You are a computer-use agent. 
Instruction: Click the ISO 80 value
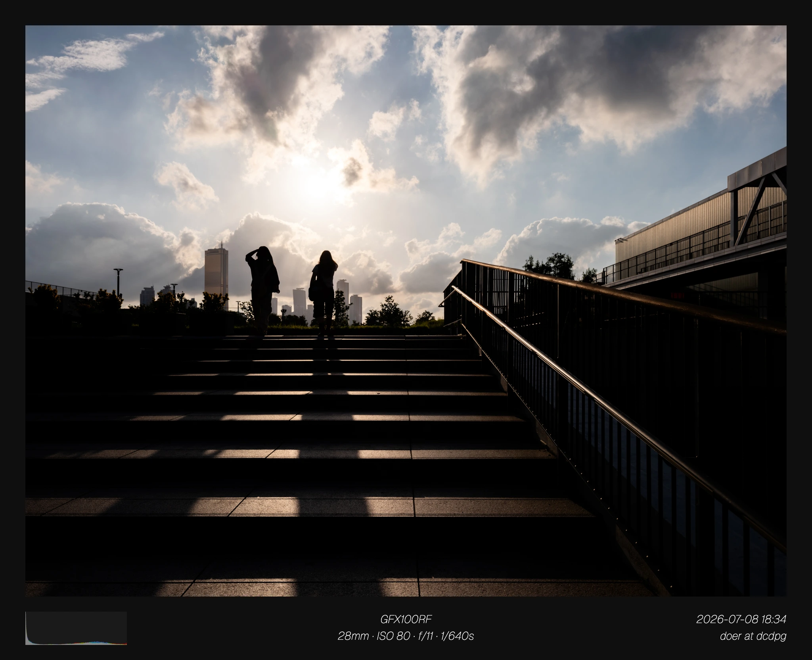click(393, 636)
